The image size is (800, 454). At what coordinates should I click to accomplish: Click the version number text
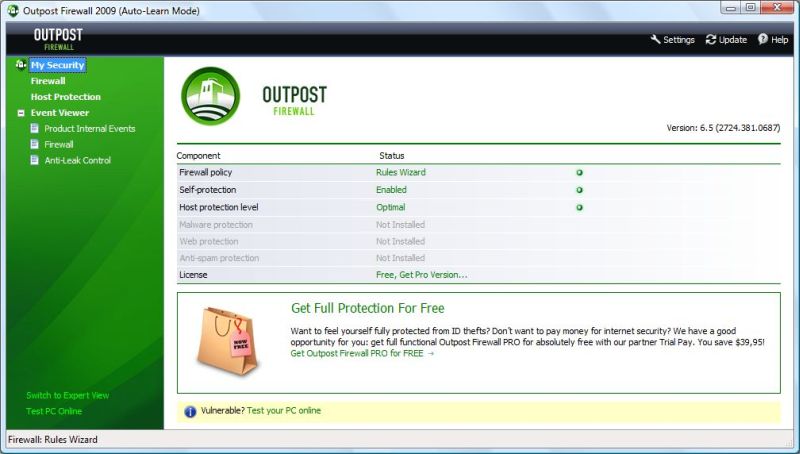[723, 128]
